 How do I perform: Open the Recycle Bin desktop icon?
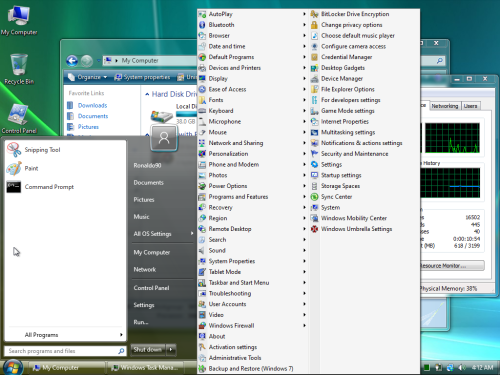click(19, 69)
